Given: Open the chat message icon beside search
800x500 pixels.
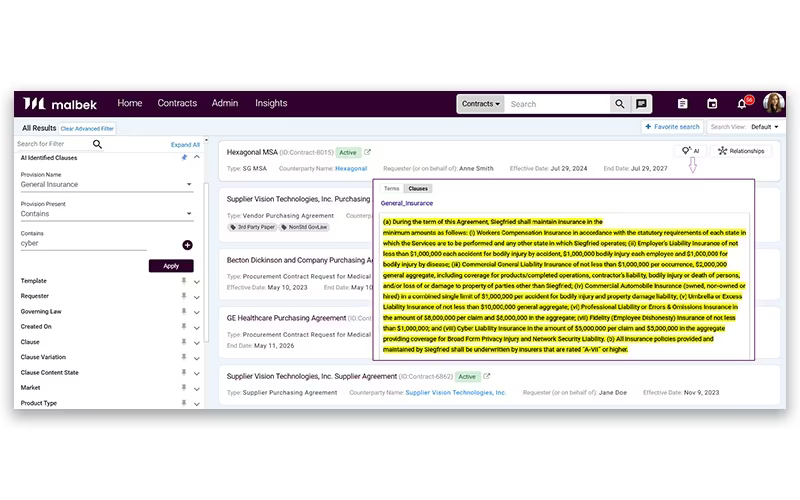Looking at the screenshot, I should pyautogui.click(x=641, y=104).
